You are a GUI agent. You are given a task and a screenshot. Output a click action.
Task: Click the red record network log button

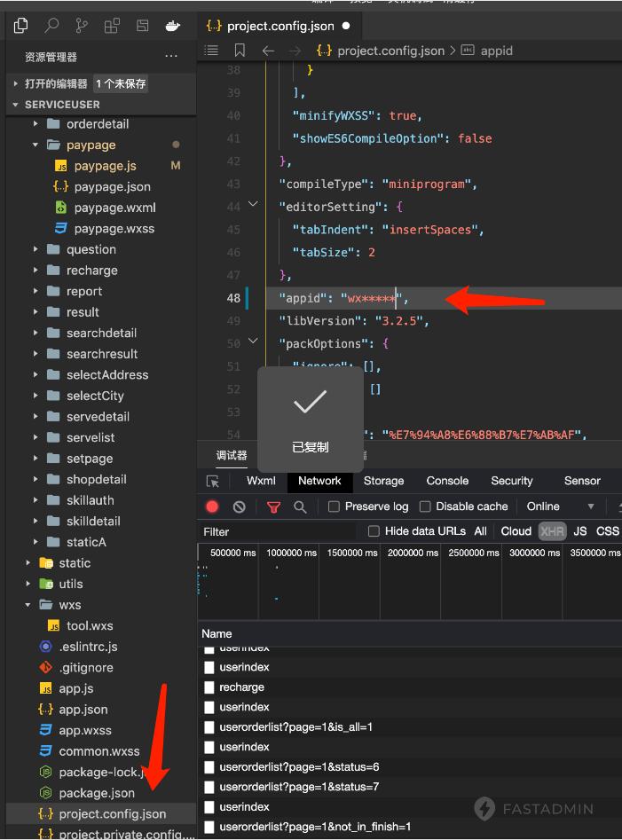pyautogui.click(x=212, y=506)
